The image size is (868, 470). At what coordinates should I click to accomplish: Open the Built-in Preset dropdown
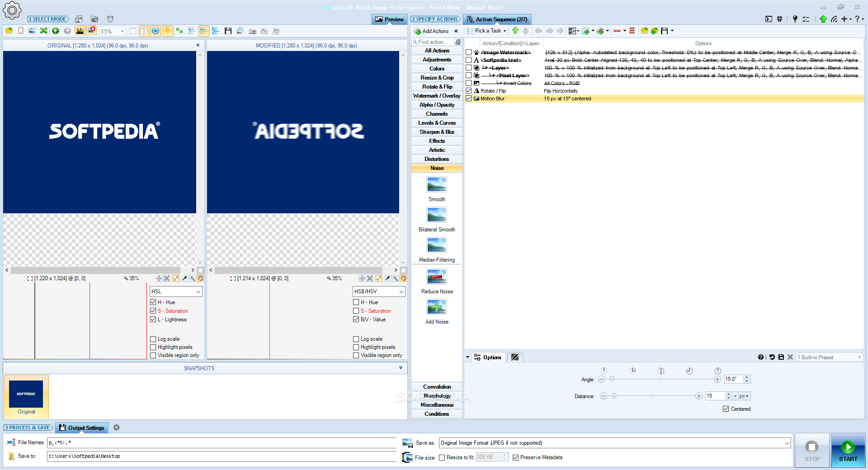click(x=829, y=357)
